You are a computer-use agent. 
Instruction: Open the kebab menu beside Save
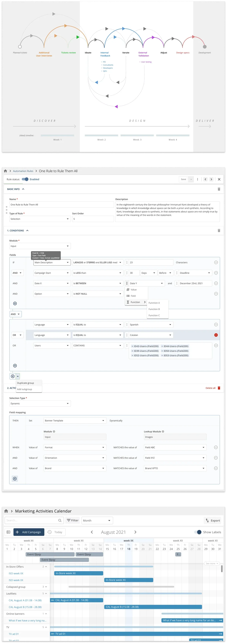pyautogui.click(x=197, y=179)
